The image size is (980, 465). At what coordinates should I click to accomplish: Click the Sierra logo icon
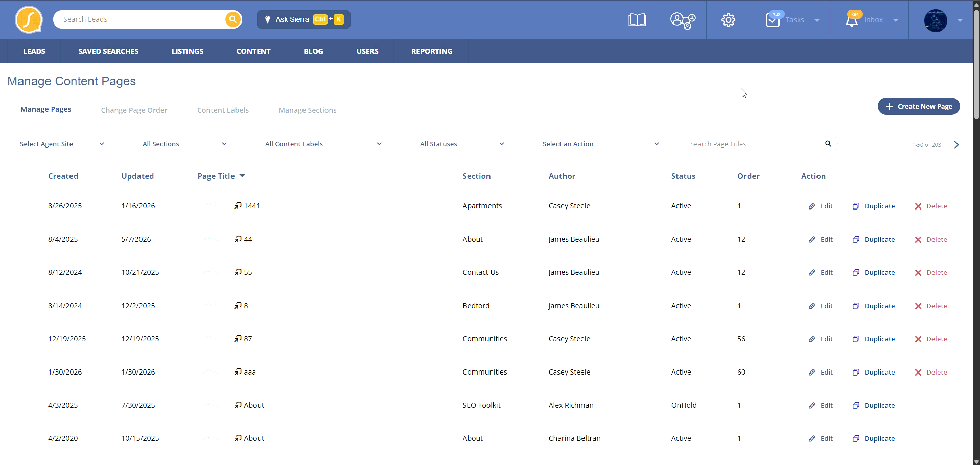pos(29,19)
